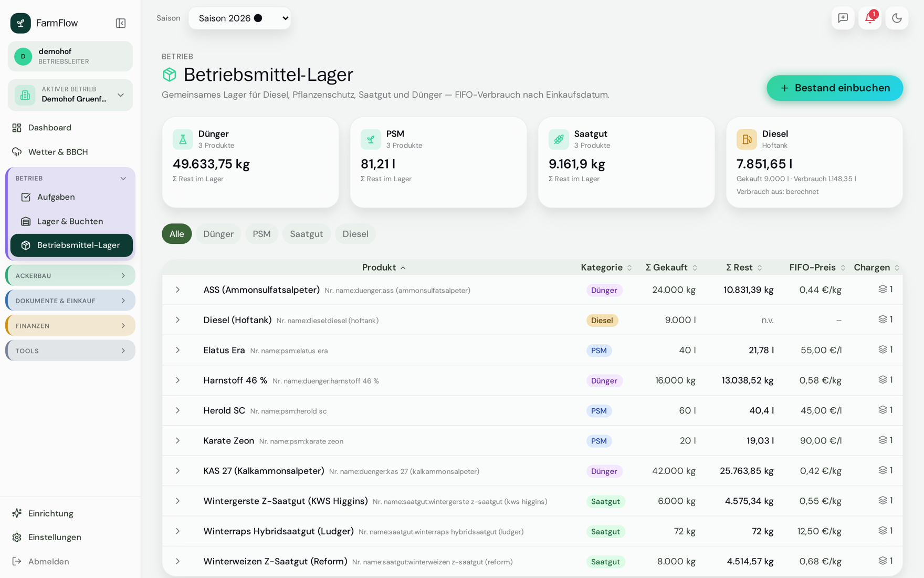Sort by FIFO-Preis column
This screenshot has width=924, height=578.
coord(817,267)
